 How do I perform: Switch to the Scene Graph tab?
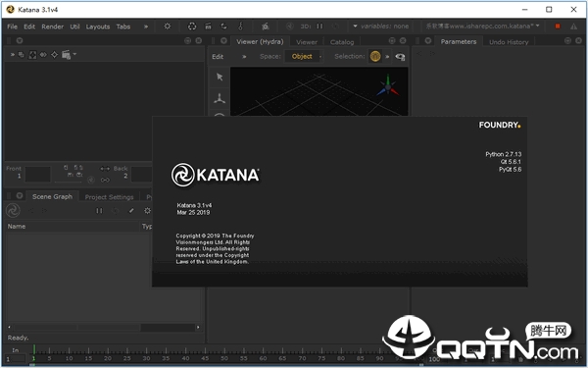[x=52, y=196]
